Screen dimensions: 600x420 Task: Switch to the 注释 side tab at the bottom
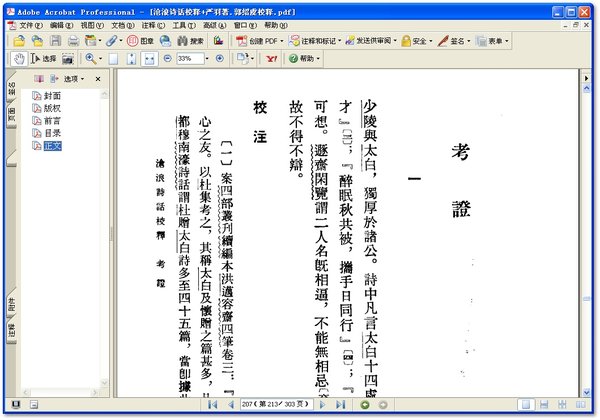coord(11,330)
